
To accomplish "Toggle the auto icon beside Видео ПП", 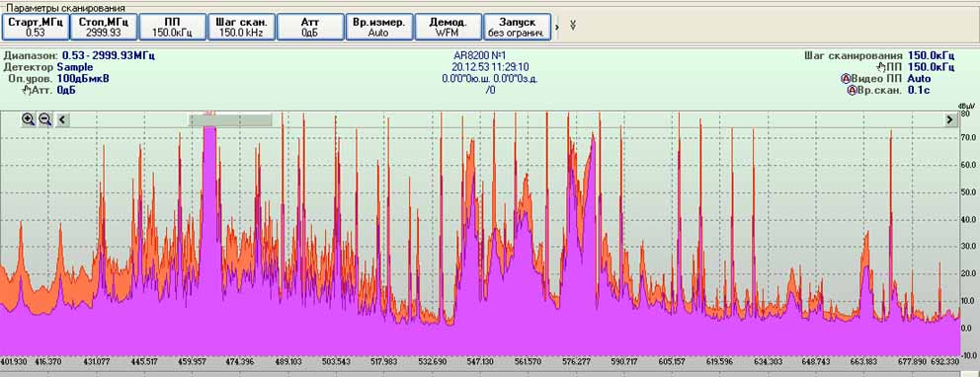I will pyautogui.click(x=847, y=79).
